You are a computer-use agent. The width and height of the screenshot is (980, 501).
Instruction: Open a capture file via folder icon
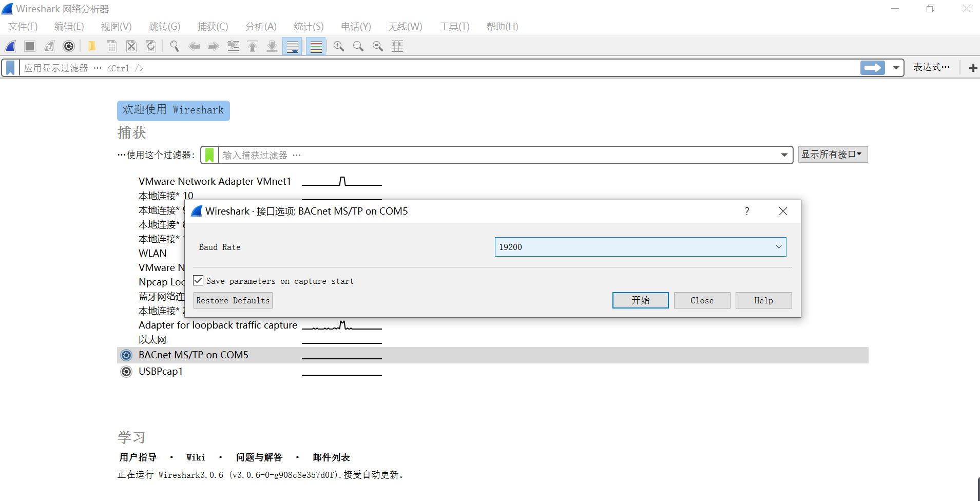point(92,46)
